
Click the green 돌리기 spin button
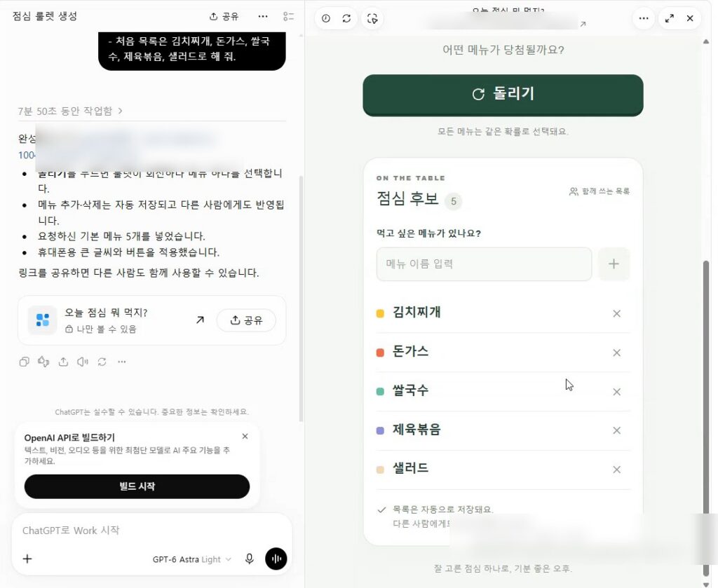503,95
